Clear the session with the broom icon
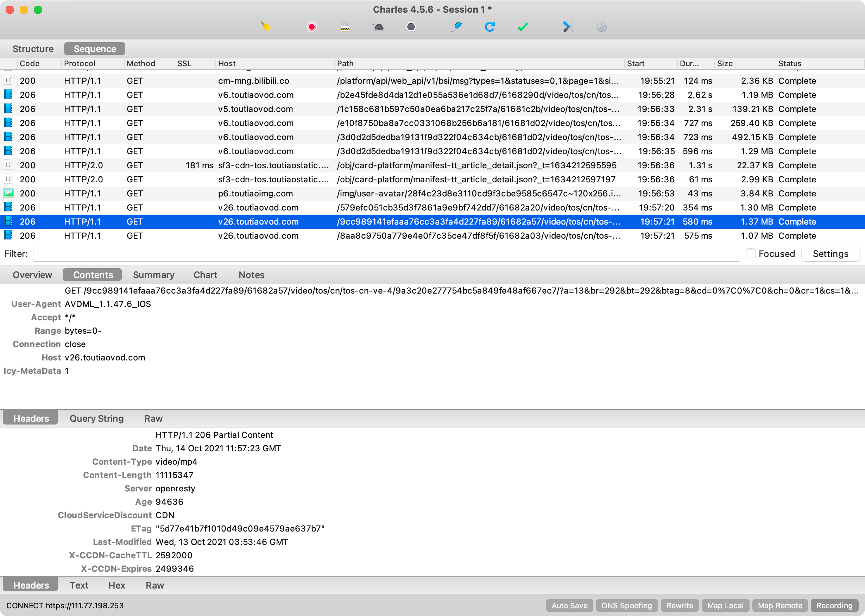The height and width of the screenshot is (616, 865). pyautogui.click(x=265, y=27)
